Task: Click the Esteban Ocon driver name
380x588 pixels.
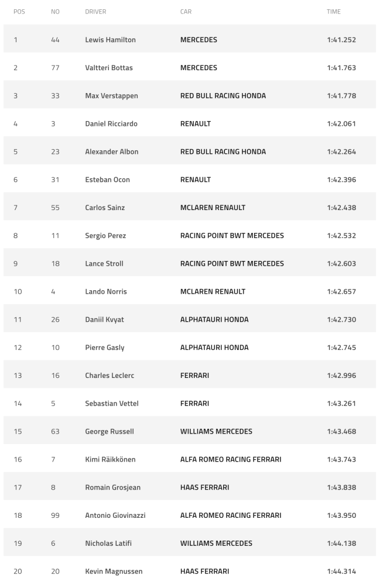Action: point(107,180)
